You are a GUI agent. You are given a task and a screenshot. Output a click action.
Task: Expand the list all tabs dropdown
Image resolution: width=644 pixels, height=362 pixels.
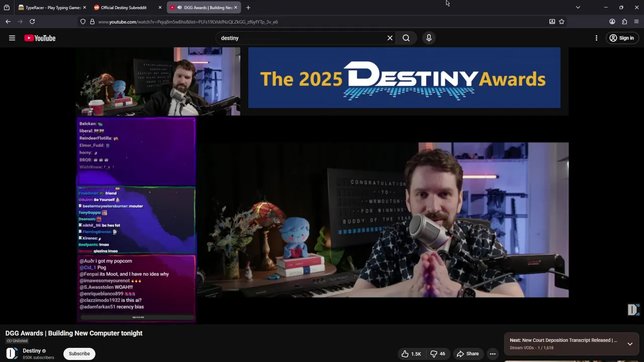coord(578,8)
